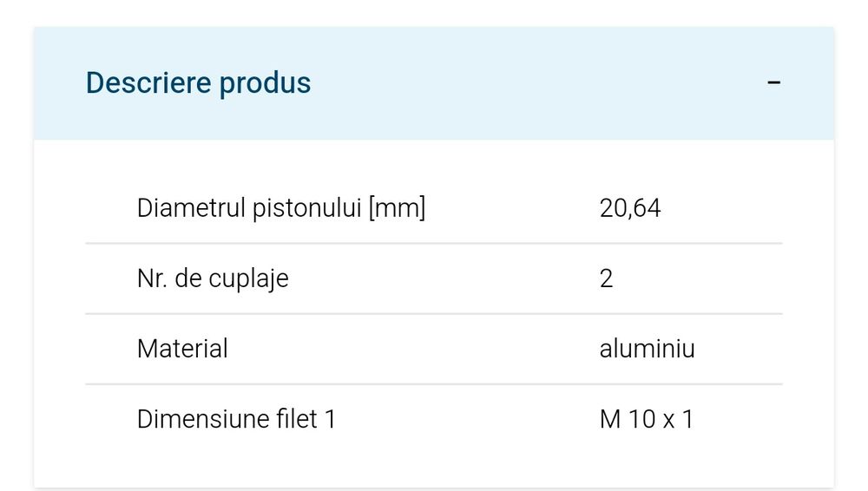This screenshot has width=868, height=491.
Task: Click the M 10 x 1 thread value
Action: click(646, 419)
